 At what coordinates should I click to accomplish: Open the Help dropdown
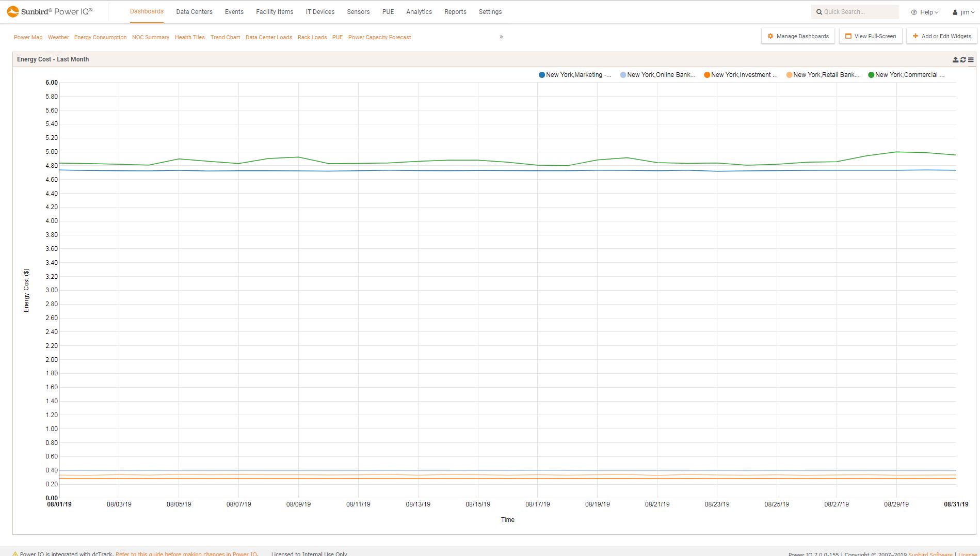pyautogui.click(x=924, y=11)
